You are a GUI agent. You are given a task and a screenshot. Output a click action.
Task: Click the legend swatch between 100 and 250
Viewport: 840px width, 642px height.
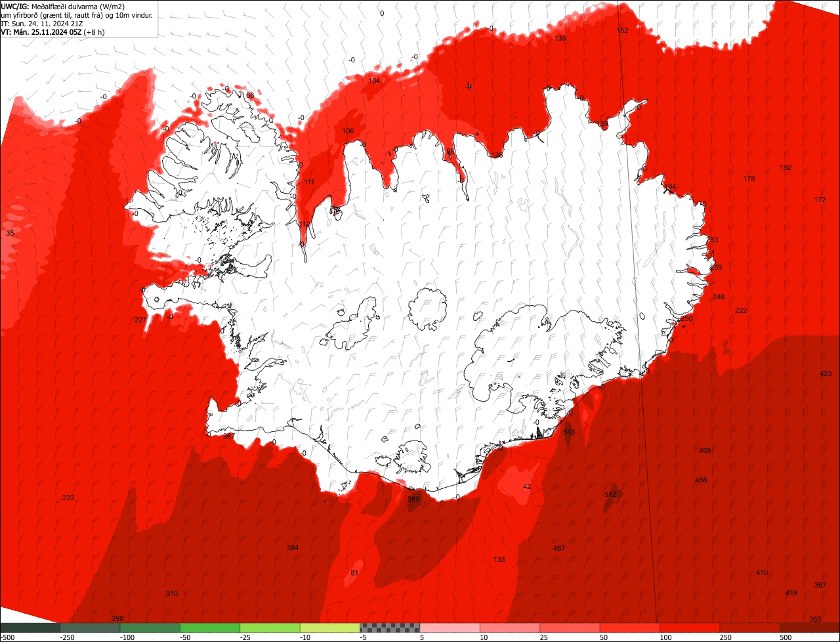point(690,628)
